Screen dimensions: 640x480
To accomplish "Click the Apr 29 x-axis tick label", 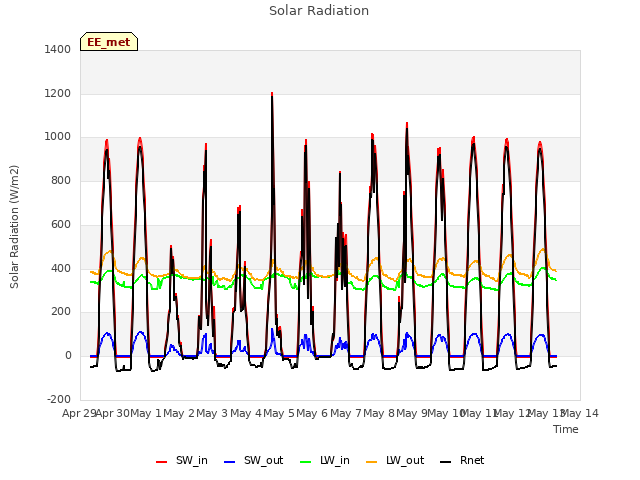I will pos(79,413).
